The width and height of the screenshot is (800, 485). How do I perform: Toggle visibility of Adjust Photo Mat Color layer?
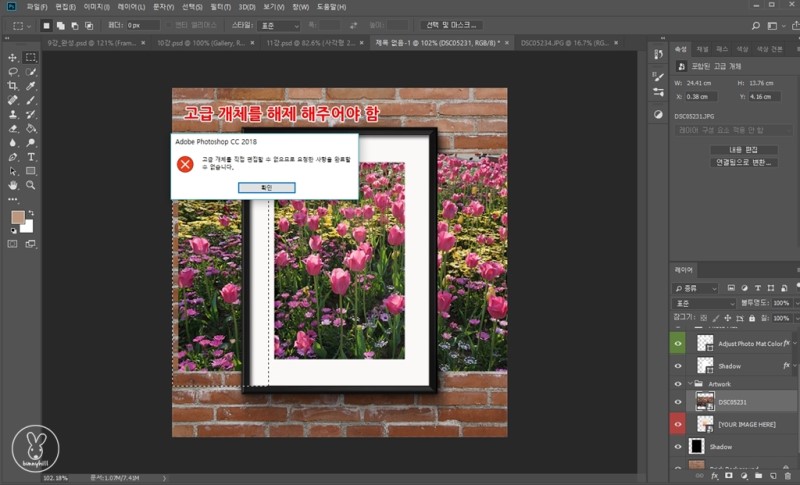[678, 343]
